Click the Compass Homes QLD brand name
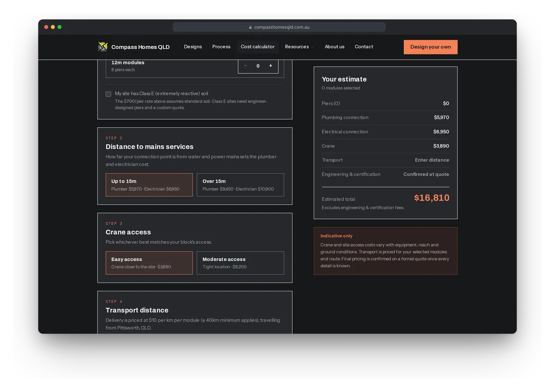 pyautogui.click(x=140, y=47)
